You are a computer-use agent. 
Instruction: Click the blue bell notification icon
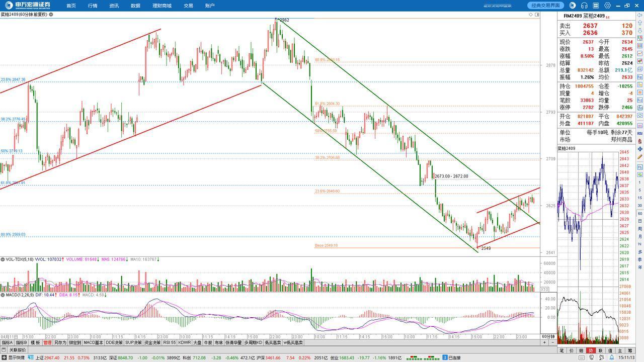pyautogui.click(x=612, y=357)
